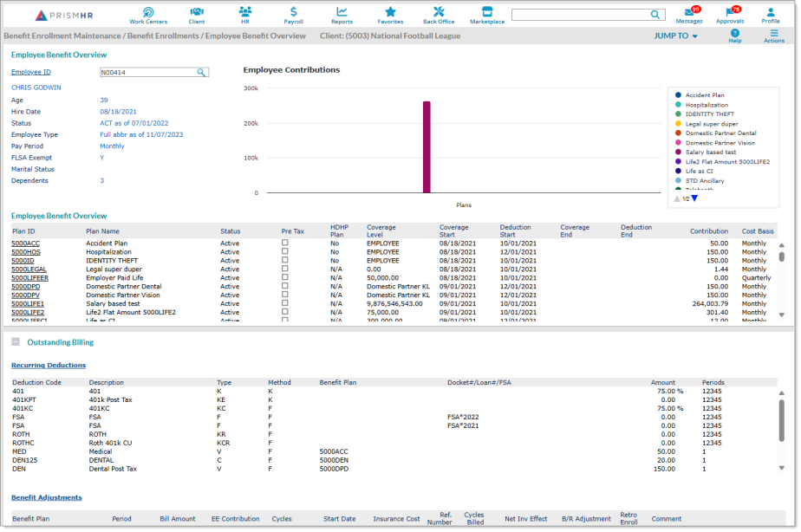Viewport: 801px width, 532px height.
Task: Open the Work Centers icon
Action: click(148, 12)
